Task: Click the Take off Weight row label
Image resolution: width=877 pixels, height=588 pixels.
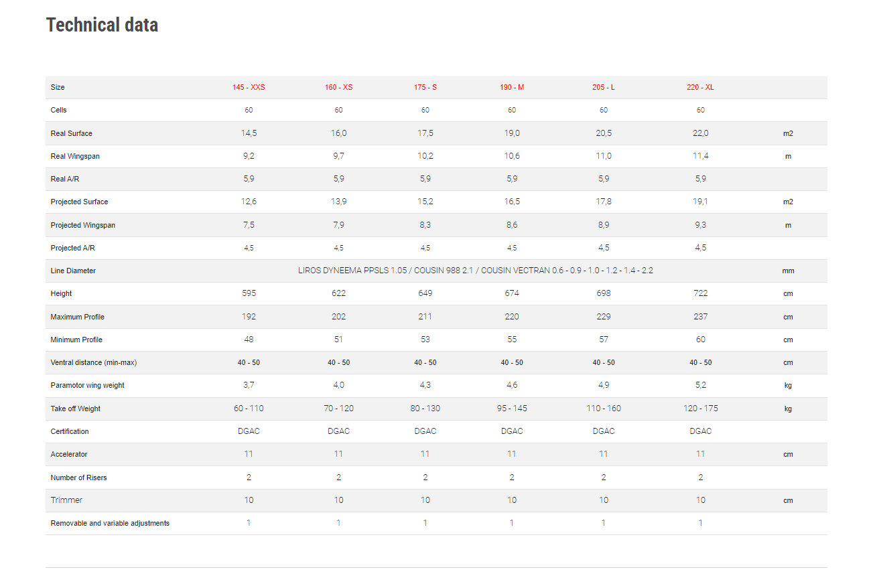Action: click(76, 409)
